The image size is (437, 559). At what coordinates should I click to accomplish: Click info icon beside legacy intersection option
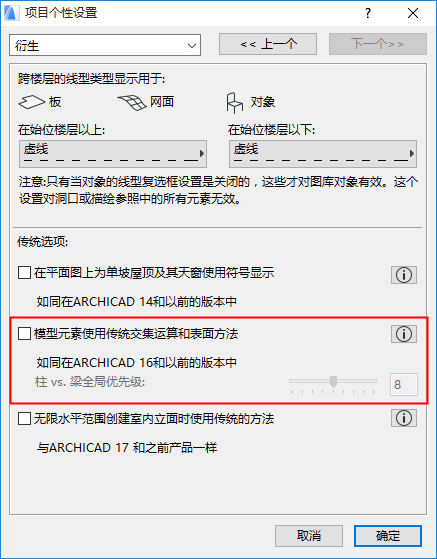pos(403,334)
